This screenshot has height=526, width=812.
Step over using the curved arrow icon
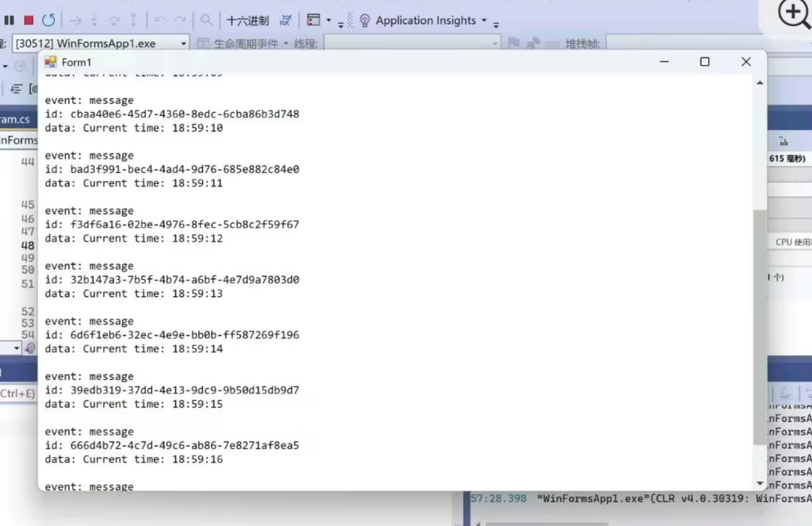114,20
